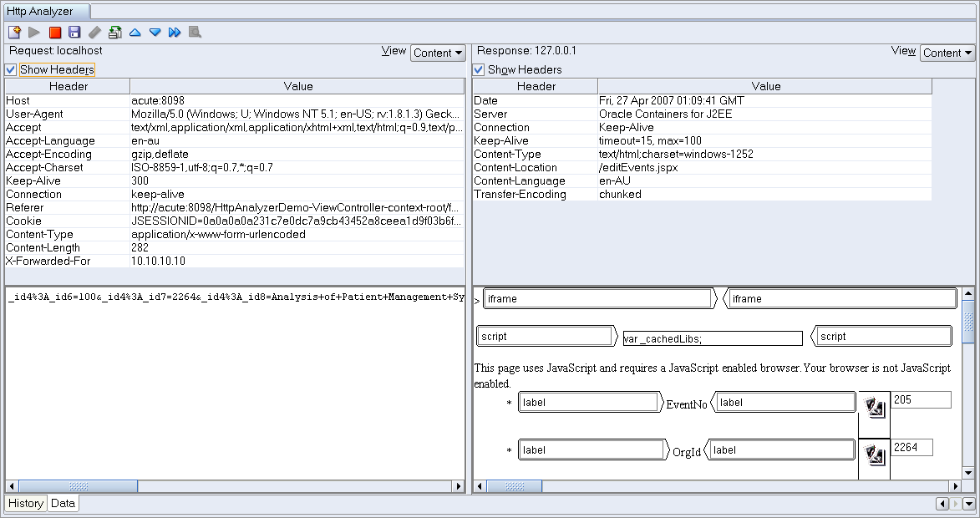Click the blue double-arrow fast forward icon

175,33
